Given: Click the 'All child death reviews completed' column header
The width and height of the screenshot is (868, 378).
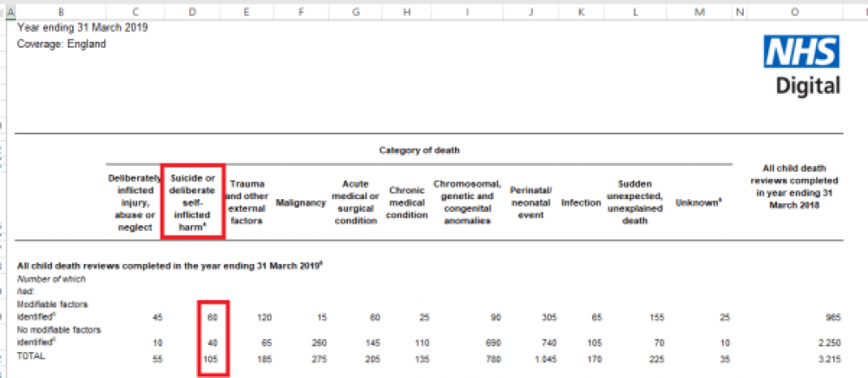Looking at the screenshot, I should click(787, 186).
